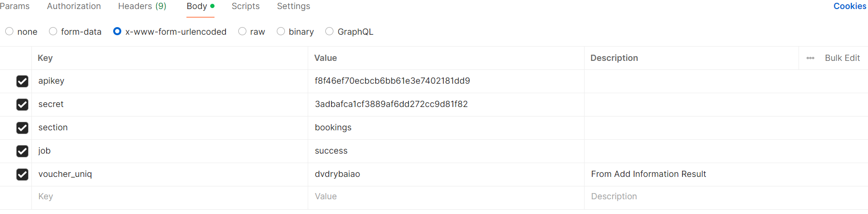The image size is (868, 214).
Task: Click the Bulk Edit button
Action: point(842,58)
